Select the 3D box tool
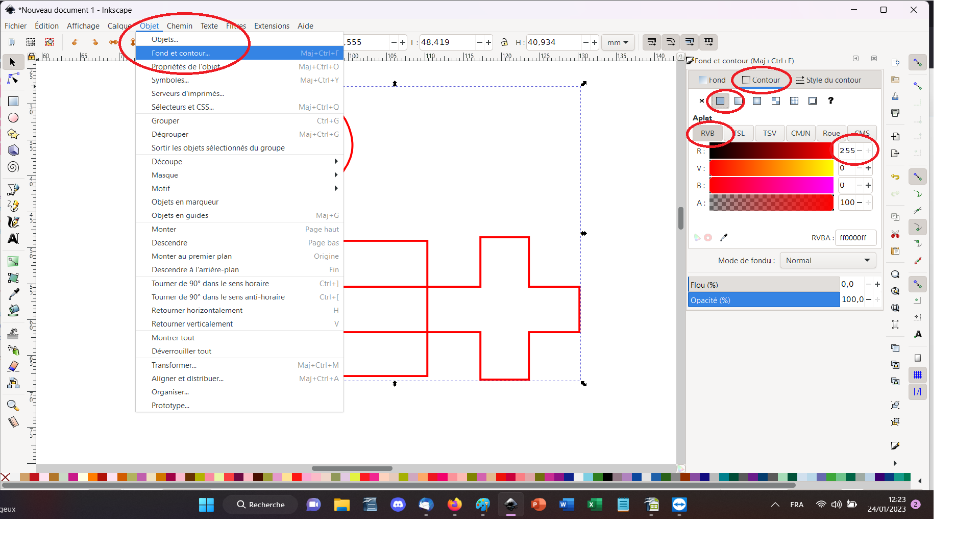This screenshot has height=551, width=980. point(13,151)
